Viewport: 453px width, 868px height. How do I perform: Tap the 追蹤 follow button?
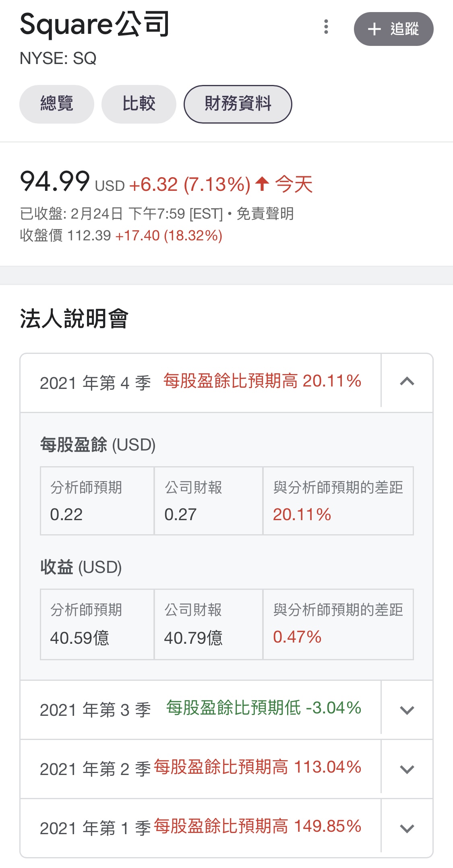[x=393, y=29]
